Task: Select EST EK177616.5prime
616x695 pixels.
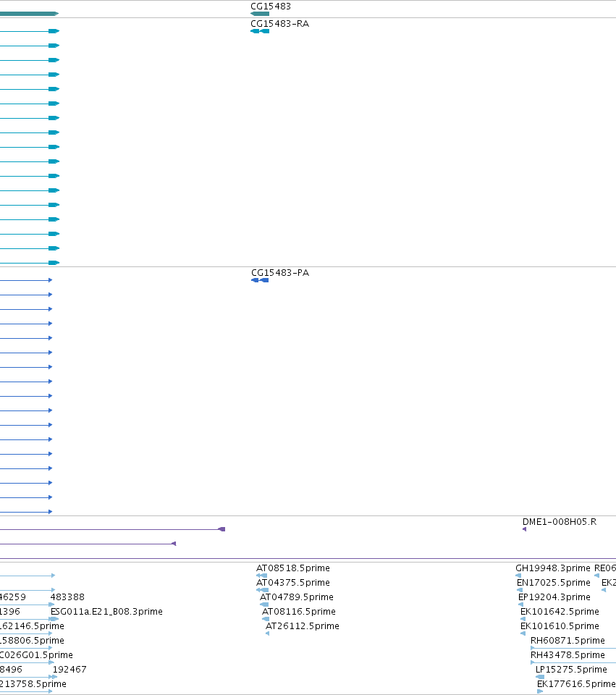Action: (576, 684)
